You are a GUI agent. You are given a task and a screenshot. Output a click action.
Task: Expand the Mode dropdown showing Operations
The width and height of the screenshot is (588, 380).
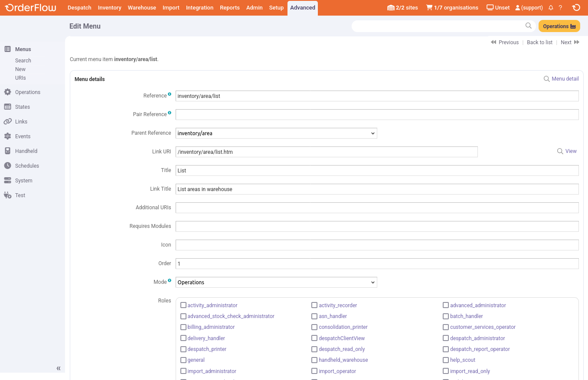276,283
